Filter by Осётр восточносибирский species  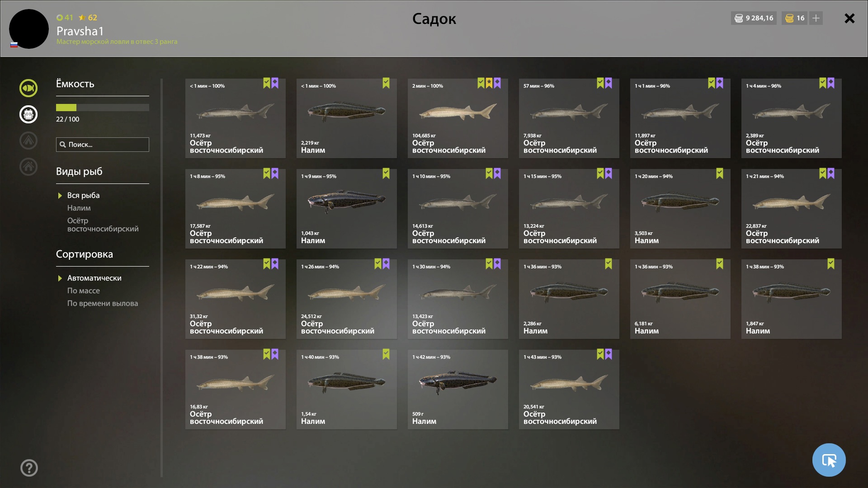[x=103, y=225]
